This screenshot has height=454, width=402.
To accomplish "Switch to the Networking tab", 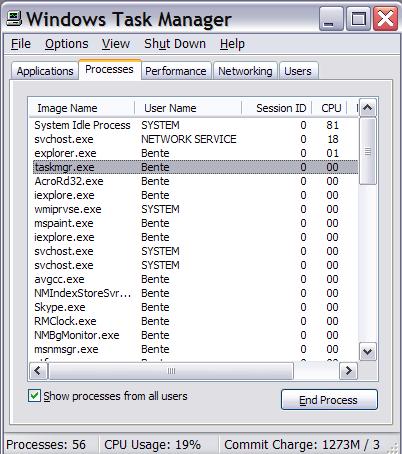I will tap(245, 71).
